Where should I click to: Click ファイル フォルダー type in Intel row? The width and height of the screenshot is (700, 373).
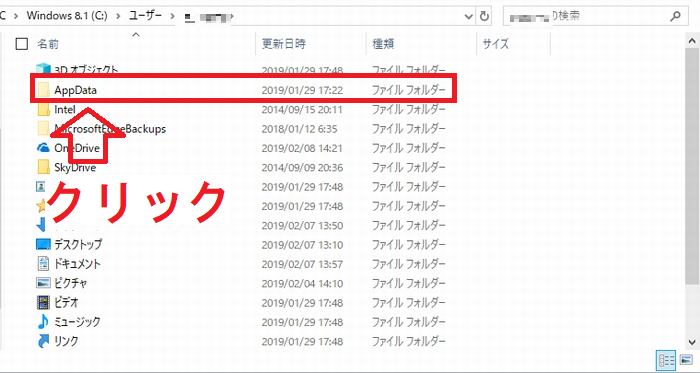[x=409, y=109]
